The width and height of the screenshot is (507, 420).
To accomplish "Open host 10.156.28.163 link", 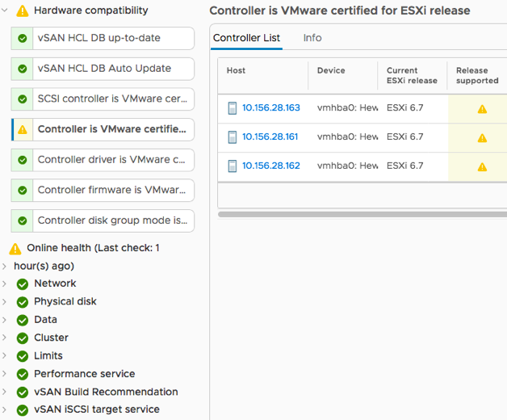I will [270, 108].
